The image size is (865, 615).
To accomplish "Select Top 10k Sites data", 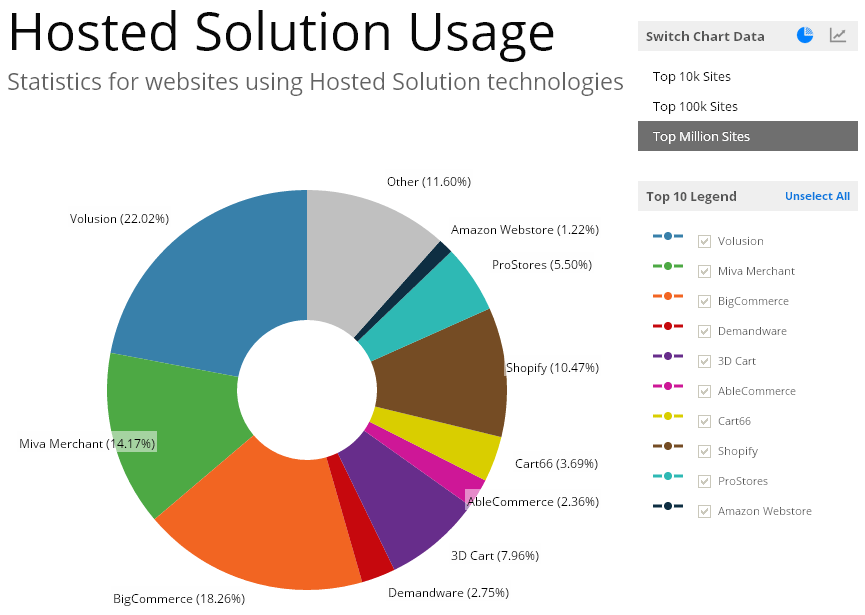I will [x=692, y=77].
